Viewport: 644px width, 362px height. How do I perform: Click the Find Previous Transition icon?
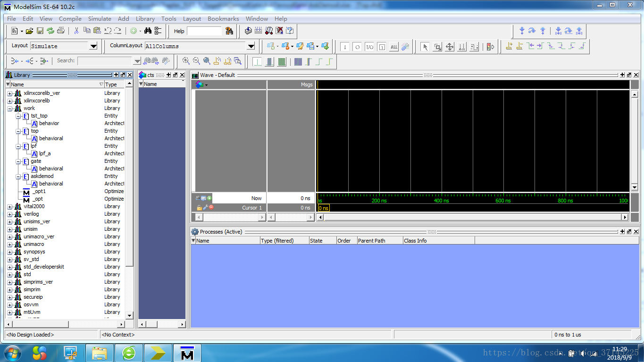click(x=531, y=46)
